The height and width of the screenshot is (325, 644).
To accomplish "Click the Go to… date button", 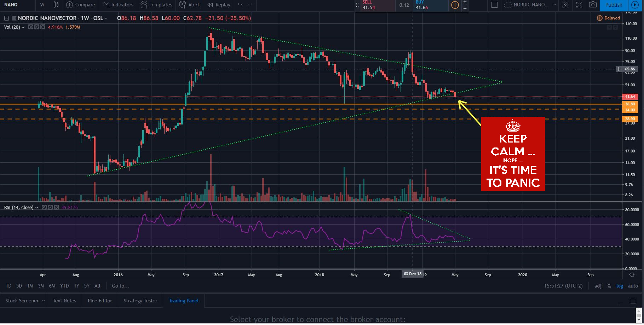I will click(x=121, y=286).
